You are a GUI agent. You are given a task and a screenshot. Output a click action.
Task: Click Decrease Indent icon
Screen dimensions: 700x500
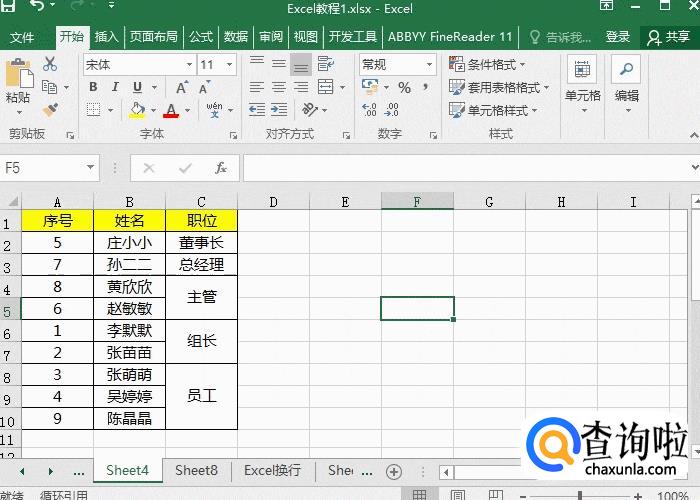click(257, 109)
